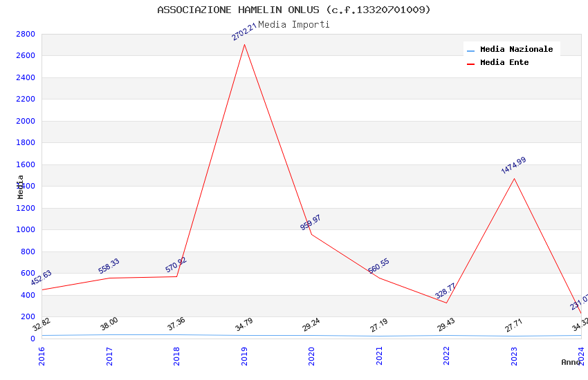Click the 400 y-axis tick label
The image size is (588, 380).
pyautogui.click(x=28, y=295)
